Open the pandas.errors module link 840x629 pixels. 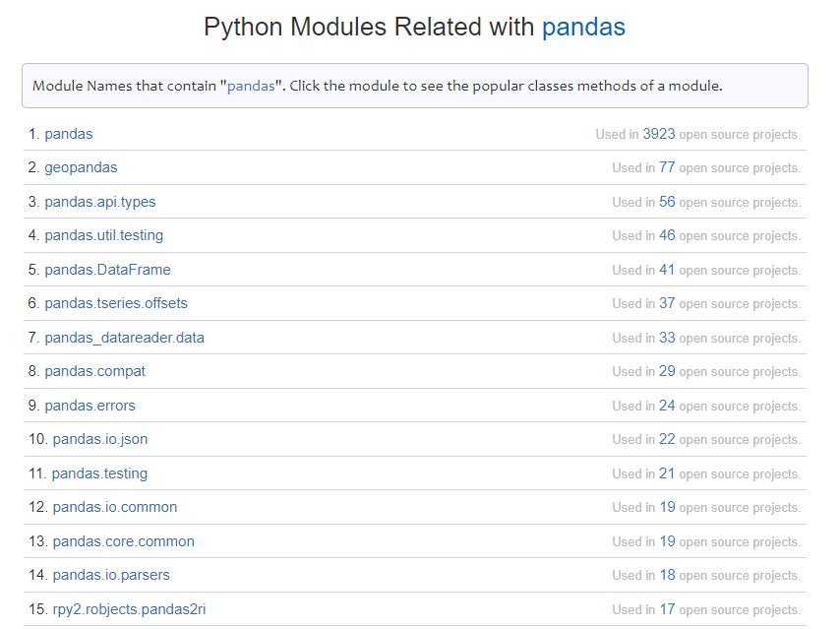pos(90,406)
